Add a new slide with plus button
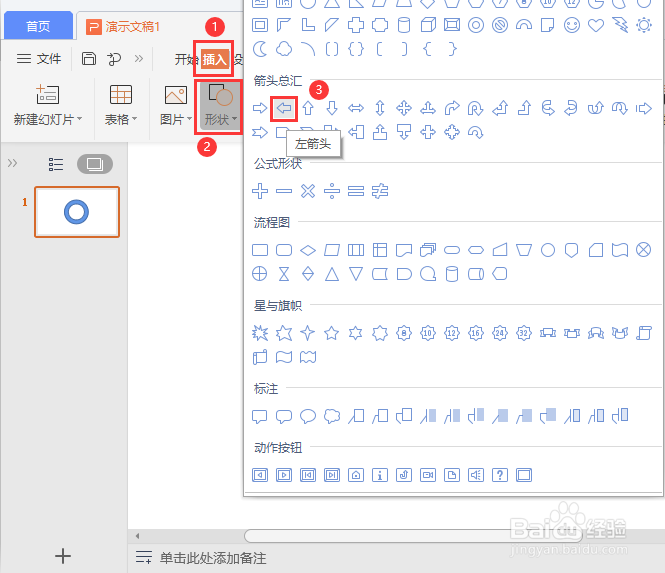This screenshot has height=573, width=665. [63, 556]
